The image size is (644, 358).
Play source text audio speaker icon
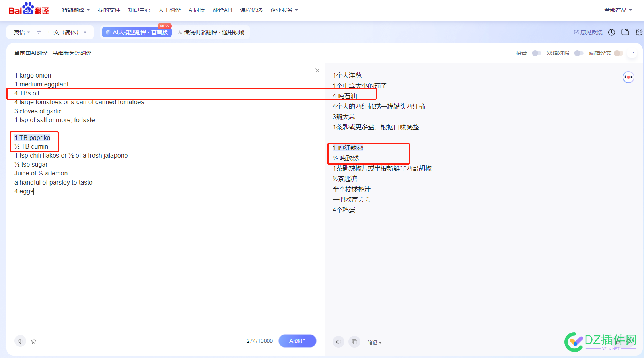[20, 341]
